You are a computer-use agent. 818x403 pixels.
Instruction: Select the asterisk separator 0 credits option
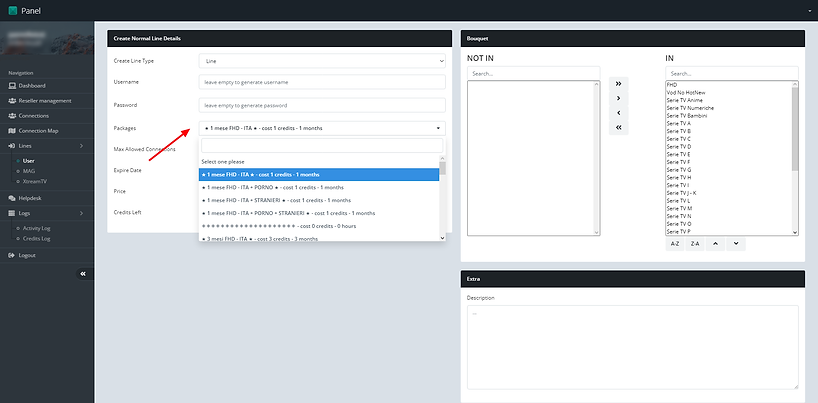[319, 226]
